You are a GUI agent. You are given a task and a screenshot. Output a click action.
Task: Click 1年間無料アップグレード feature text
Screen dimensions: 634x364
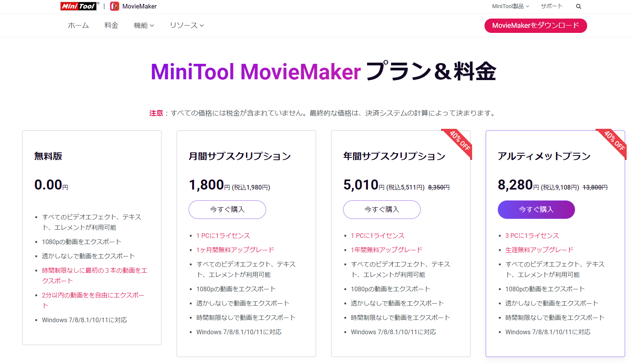pyautogui.click(x=387, y=250)
